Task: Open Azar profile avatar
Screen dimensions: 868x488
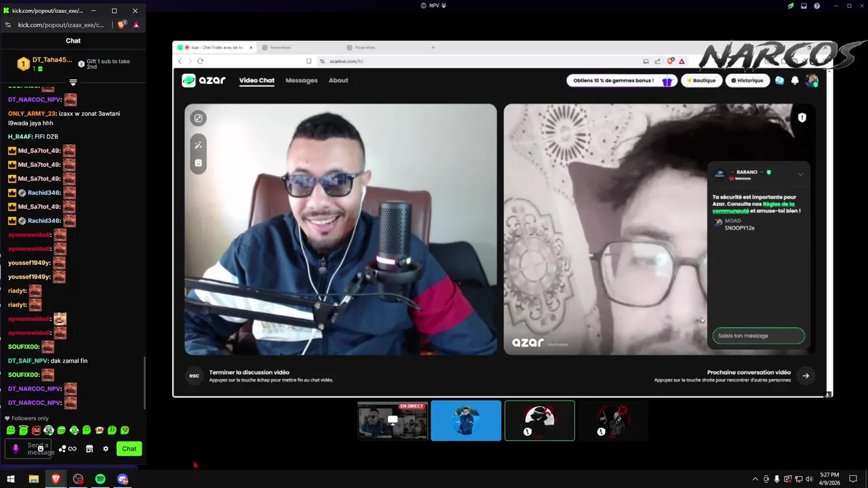Action: [812, 81]
